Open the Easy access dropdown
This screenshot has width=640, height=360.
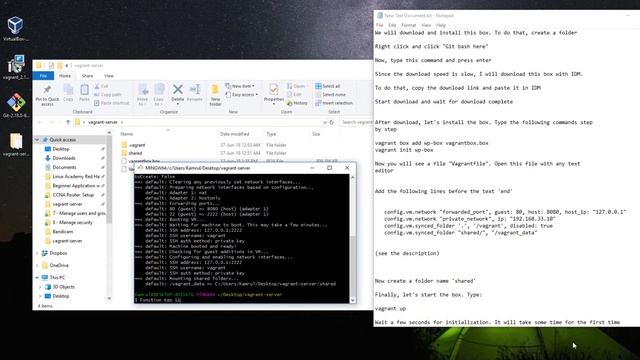[x=242, y=95]
